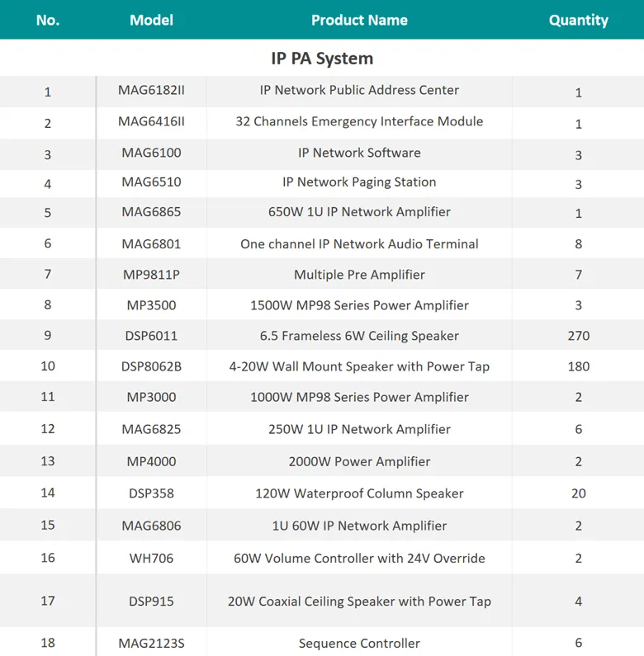Click row number '18'
This screenshot has width=644, height=656.
(48, 643)
